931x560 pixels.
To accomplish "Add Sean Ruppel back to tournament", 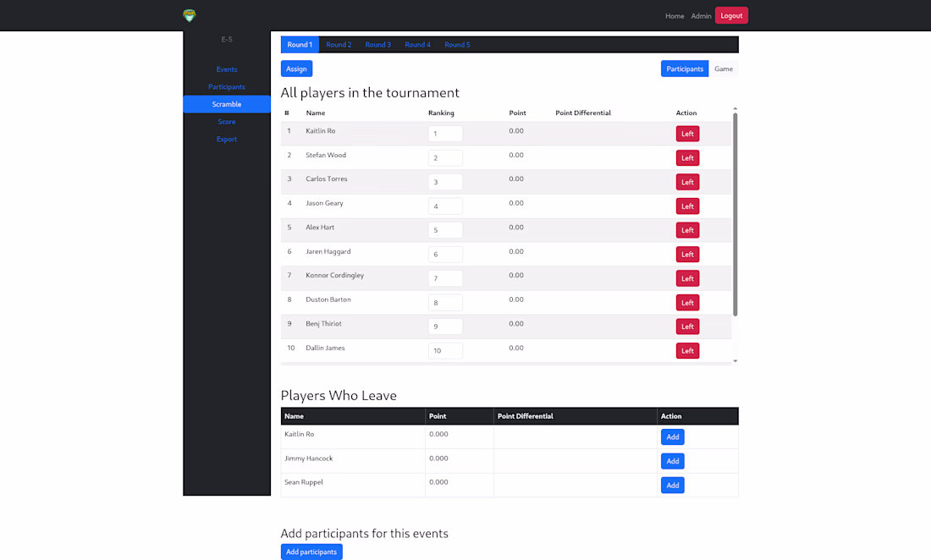I will click(x=673, y=486).
